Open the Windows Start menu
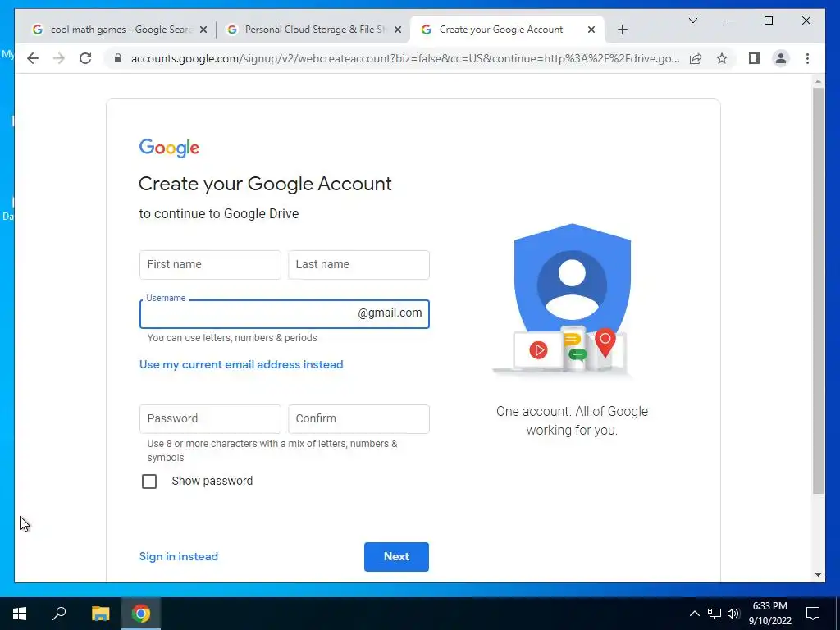 pyautogui.click(x=20, y=614)
